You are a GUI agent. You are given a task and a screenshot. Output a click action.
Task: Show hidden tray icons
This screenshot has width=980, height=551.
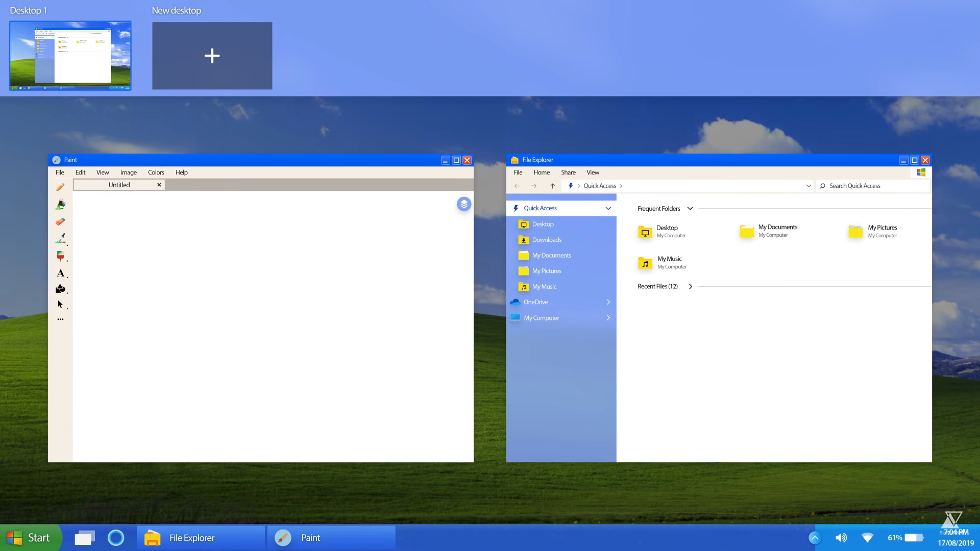[815, 537]
